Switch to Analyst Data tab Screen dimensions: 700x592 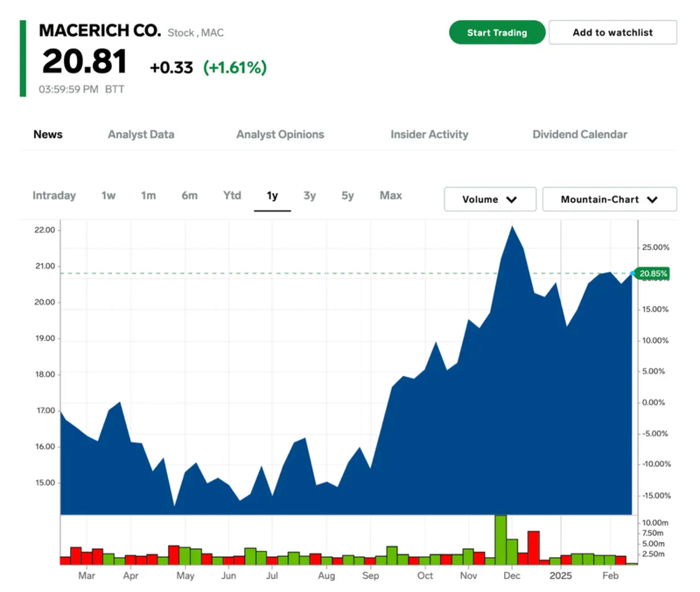pyautogui.click(x=141, y=135)
